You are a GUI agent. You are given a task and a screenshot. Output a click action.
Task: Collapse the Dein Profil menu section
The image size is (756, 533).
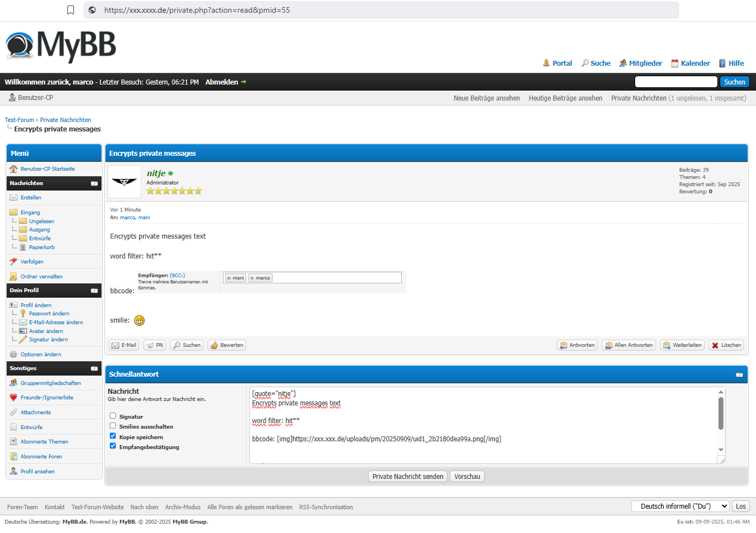click(x=94, y=291)
